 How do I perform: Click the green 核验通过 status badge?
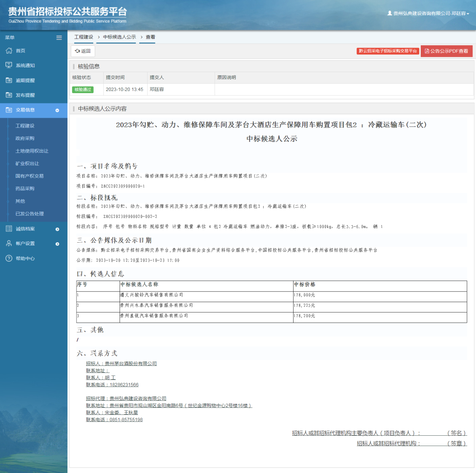pos(83,90)
